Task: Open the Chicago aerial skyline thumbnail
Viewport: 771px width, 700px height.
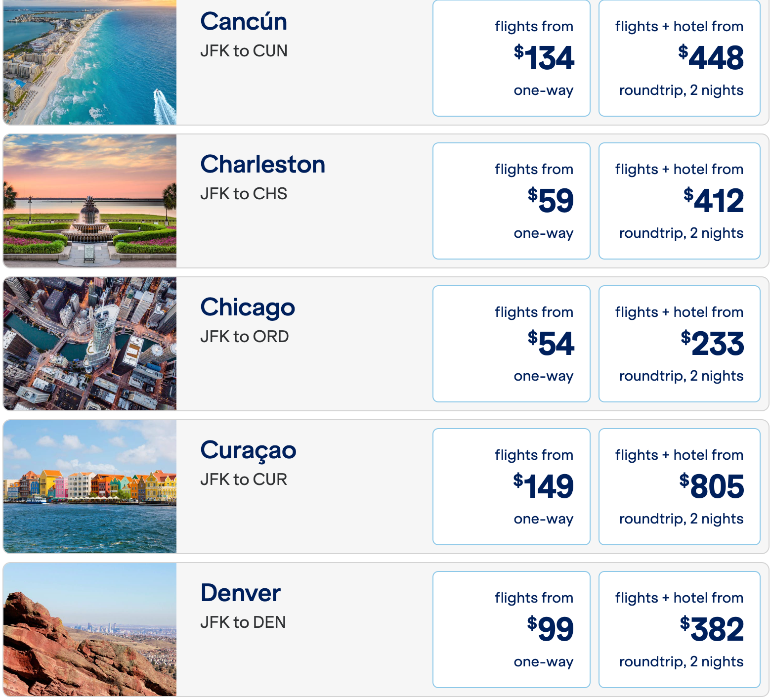Action: 90,344
